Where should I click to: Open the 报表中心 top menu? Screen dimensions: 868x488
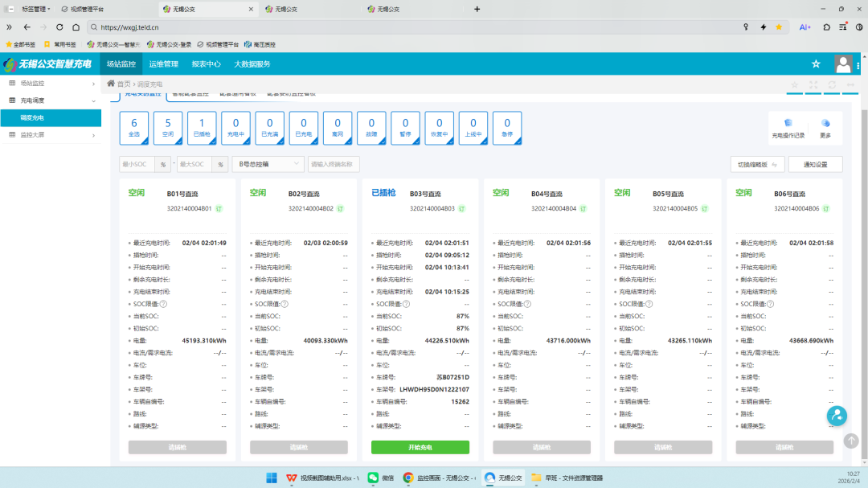tap(206, 64)
